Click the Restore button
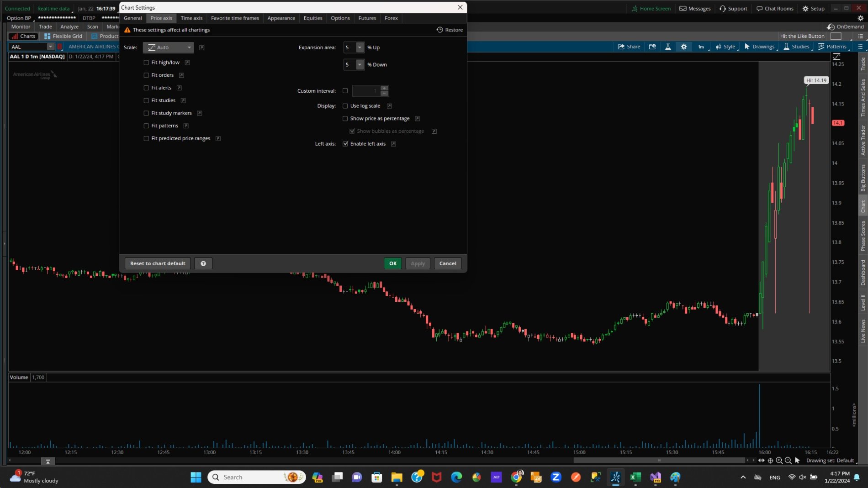Screen dimensions: 868x488 pos(450,30)
